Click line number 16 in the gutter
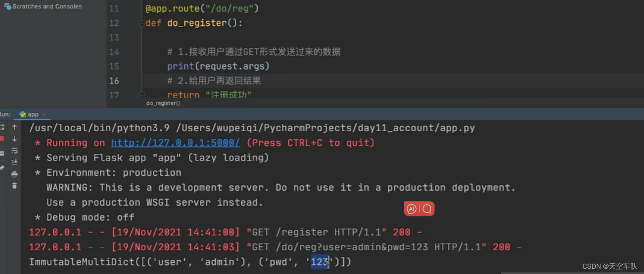The width and height of the screenshot is (644, 274). tap(114, 81)
